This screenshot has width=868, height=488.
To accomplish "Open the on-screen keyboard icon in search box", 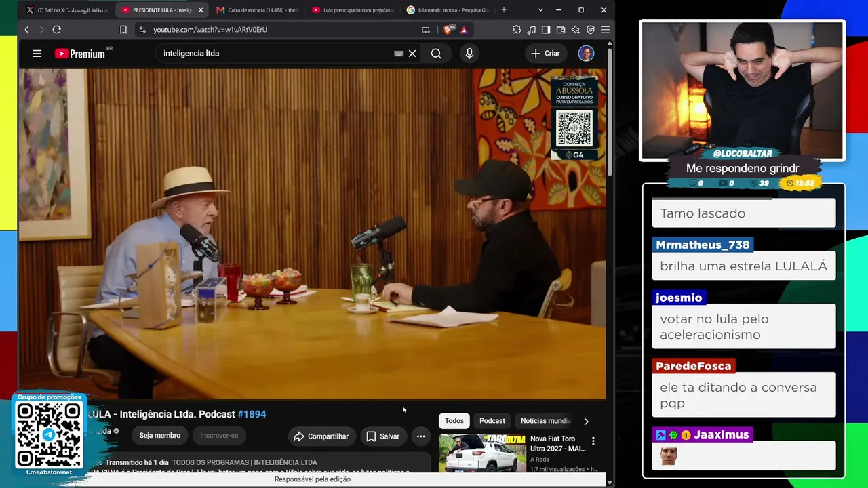I will 399,54.
